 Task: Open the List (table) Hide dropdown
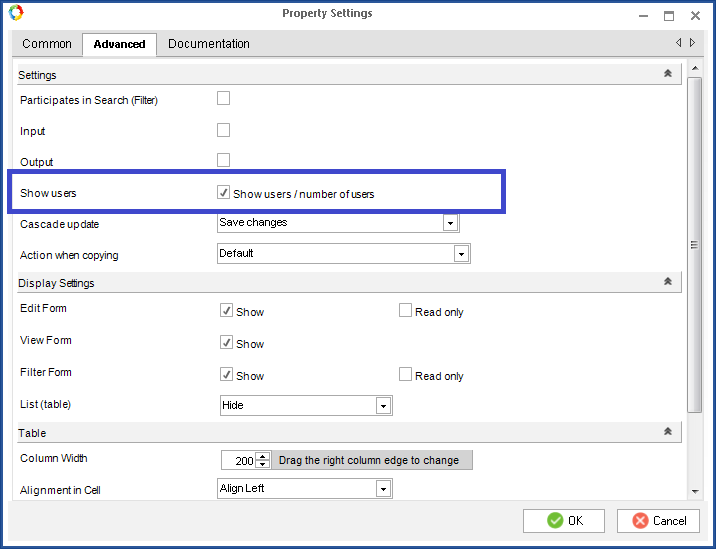pos(383,406)
